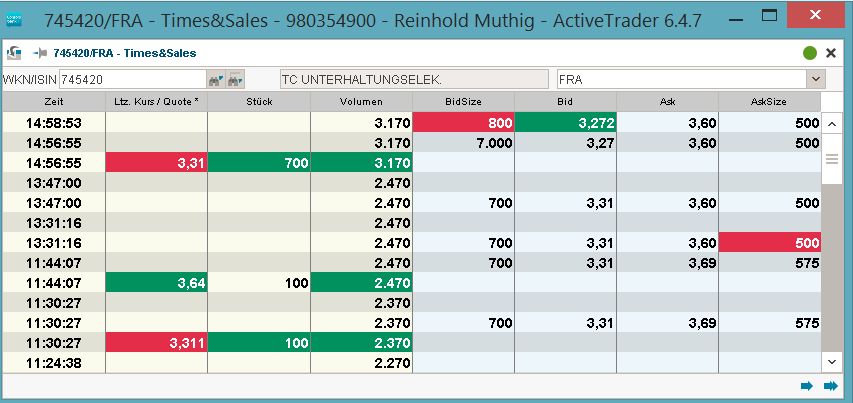The width and height of the screenshot is (853, 403).
Task: Click the green connection status dot
Action: (x=809, y=53)
